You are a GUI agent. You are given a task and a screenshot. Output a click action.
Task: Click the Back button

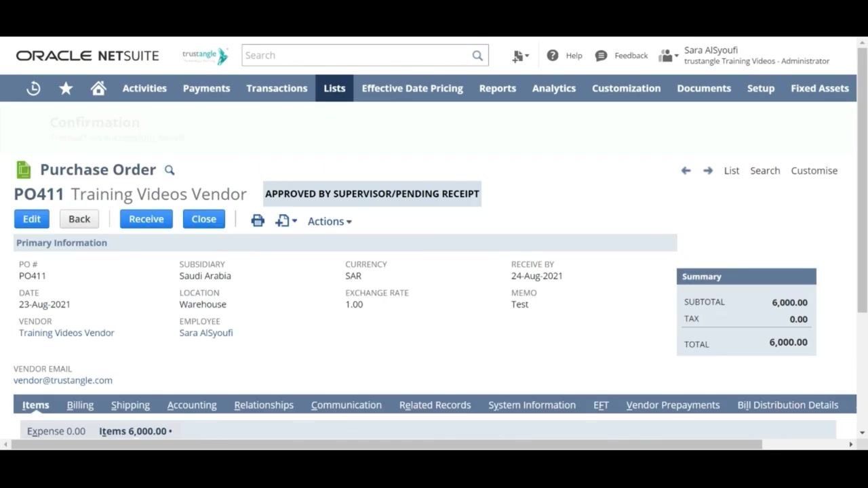(x=79, y=219)
